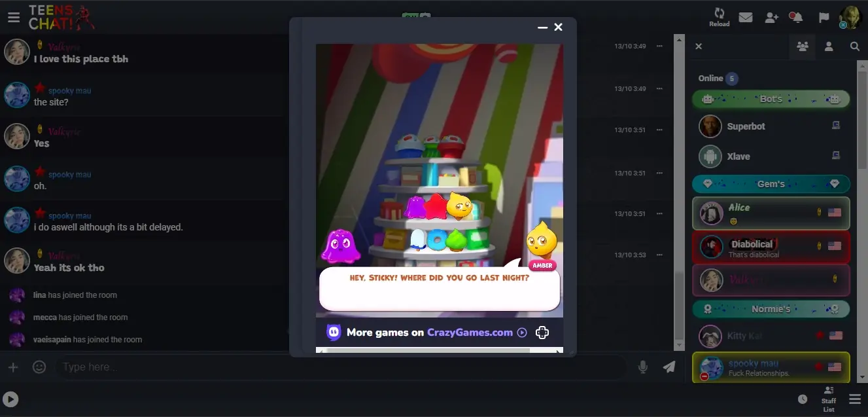The image size is (868, 417).
Task: Click the bottom-left play button
Action: point(10,399)
